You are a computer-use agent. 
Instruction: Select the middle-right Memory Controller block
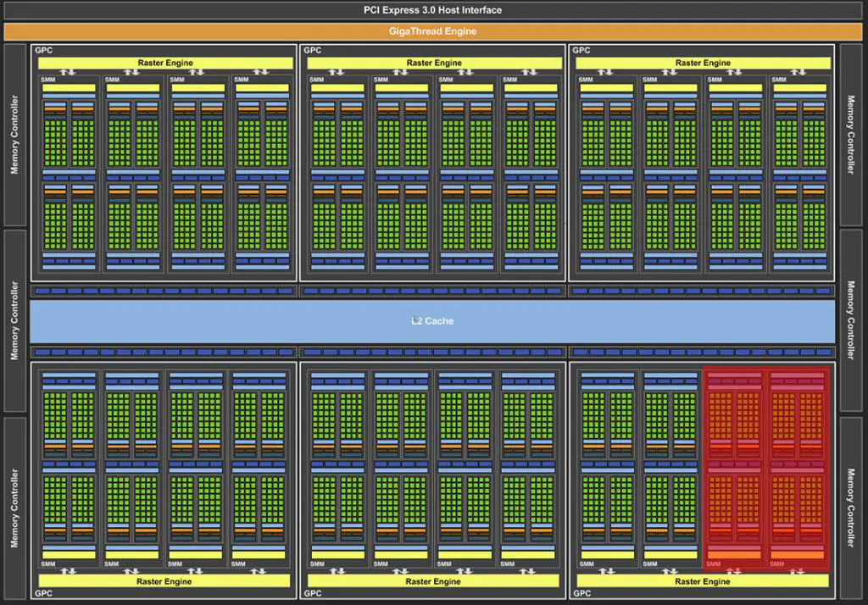(x=852, y=321)
